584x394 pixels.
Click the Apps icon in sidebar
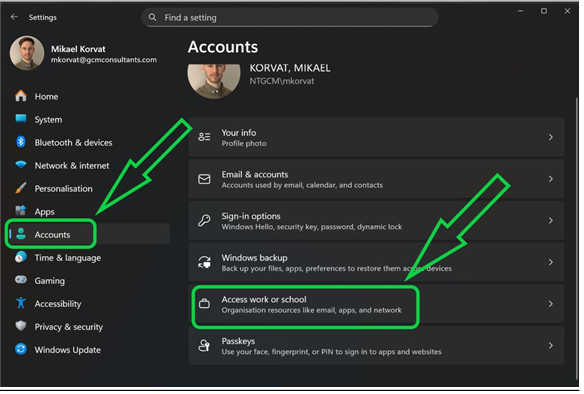(21, 211)
